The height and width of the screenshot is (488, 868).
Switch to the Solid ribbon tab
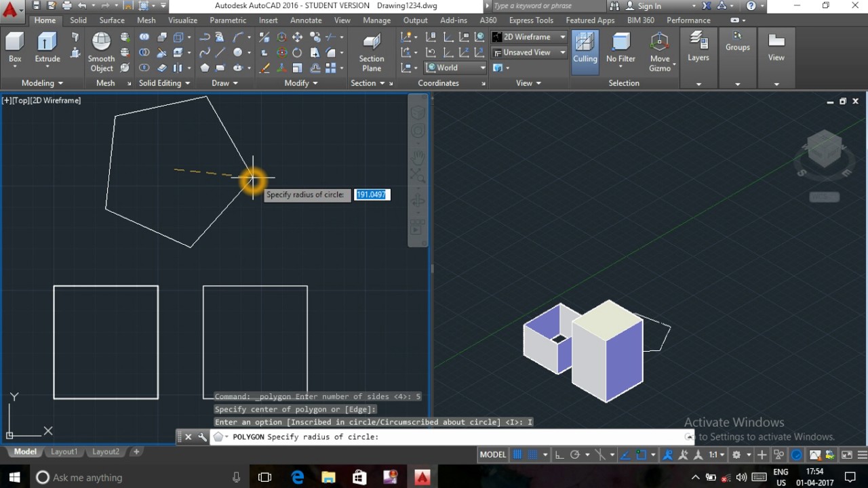(x=78, y=20)
